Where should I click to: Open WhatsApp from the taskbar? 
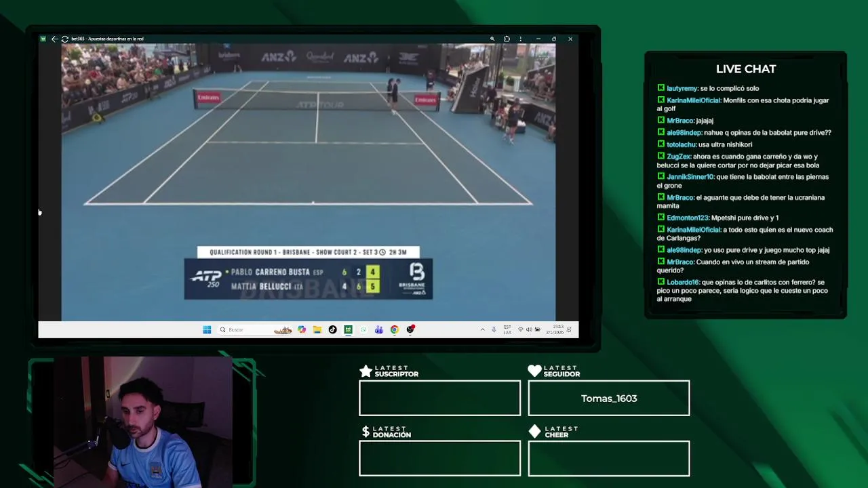tap(363, 329)
